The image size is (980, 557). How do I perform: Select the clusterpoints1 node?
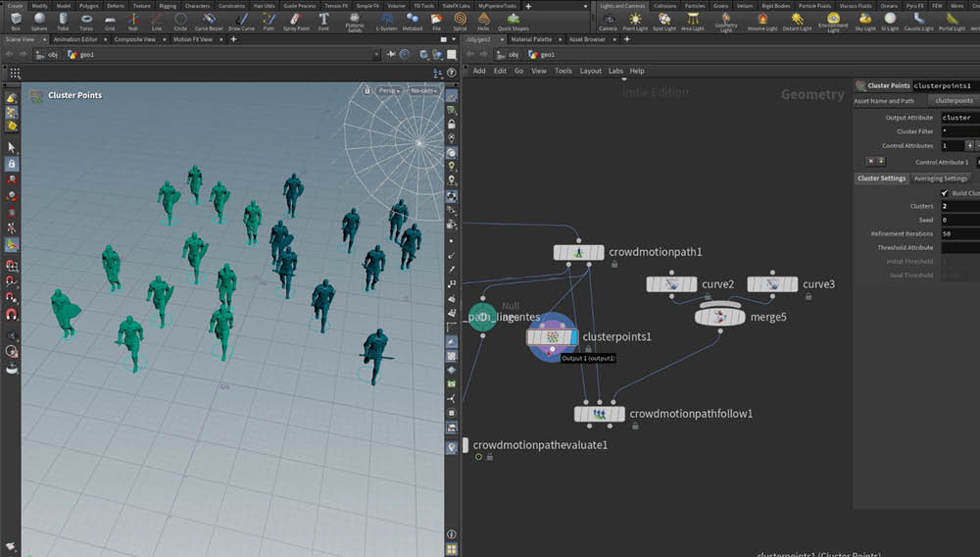pyautogui.click(x=551, y=336)
